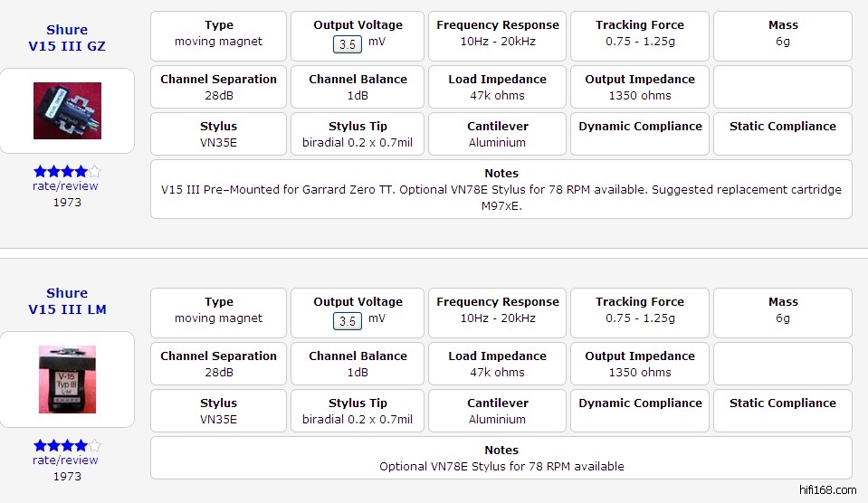Select the Tracking Force cell for V15 III LM

click(640, 310)
